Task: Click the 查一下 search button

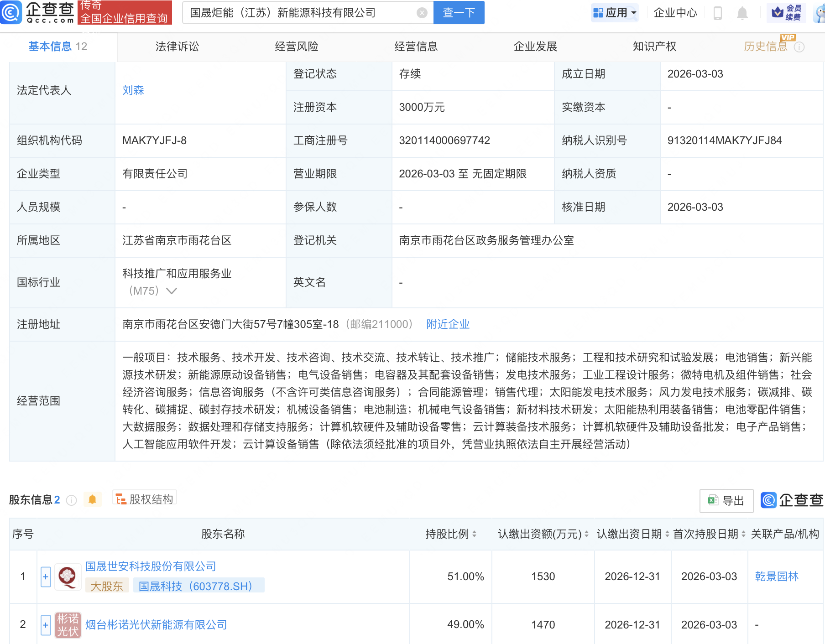Action: [458, 12]
